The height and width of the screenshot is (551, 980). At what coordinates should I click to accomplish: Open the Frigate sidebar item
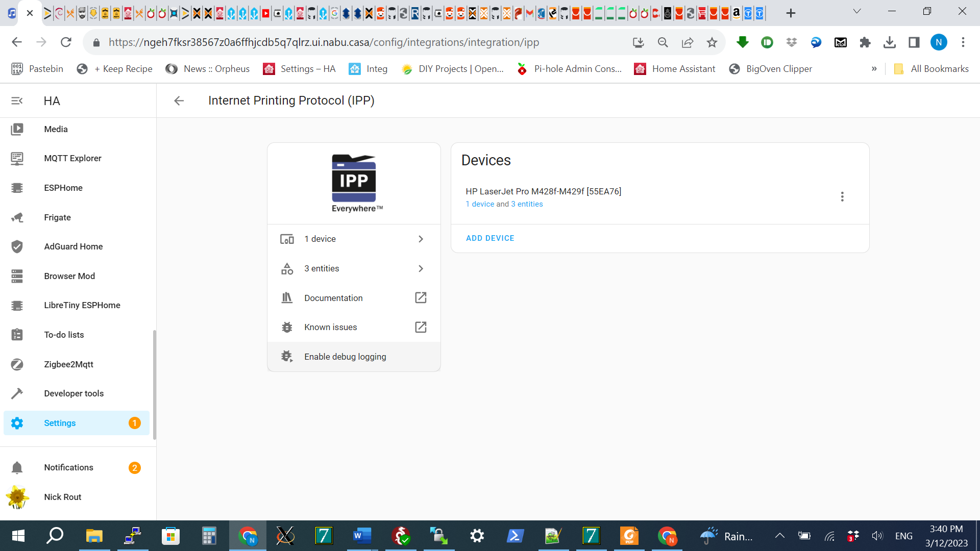point(57,217)
